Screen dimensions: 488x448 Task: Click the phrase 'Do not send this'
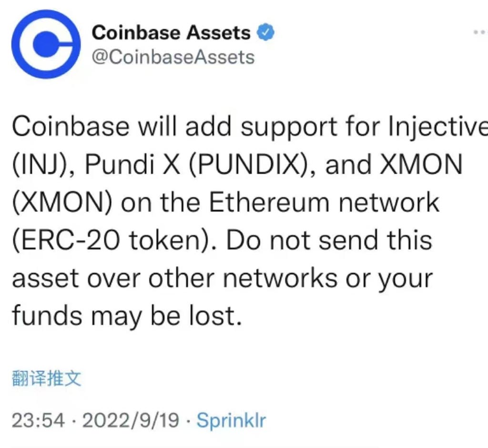pos(329,240)
